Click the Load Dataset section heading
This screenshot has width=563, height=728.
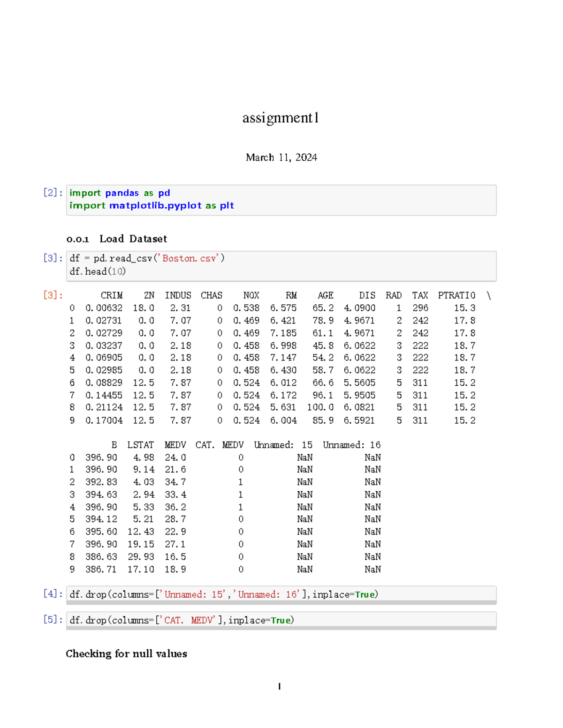tap(132, 239)
